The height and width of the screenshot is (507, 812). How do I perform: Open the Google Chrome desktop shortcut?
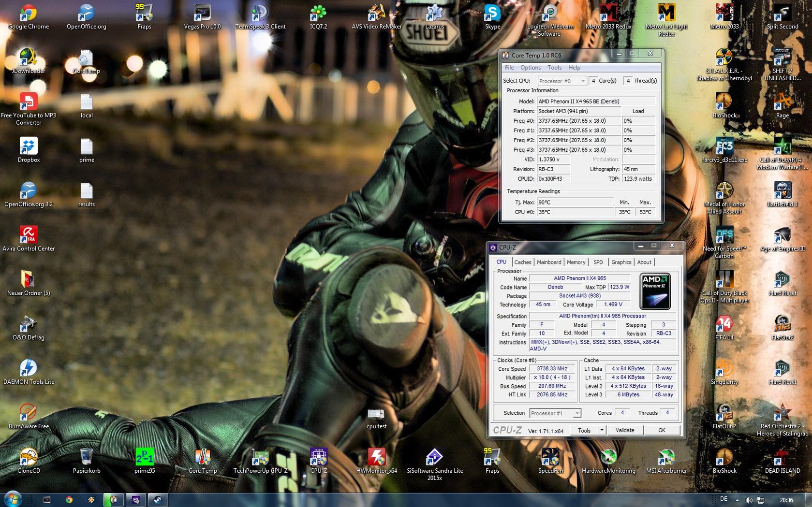(x=29, y=17)
